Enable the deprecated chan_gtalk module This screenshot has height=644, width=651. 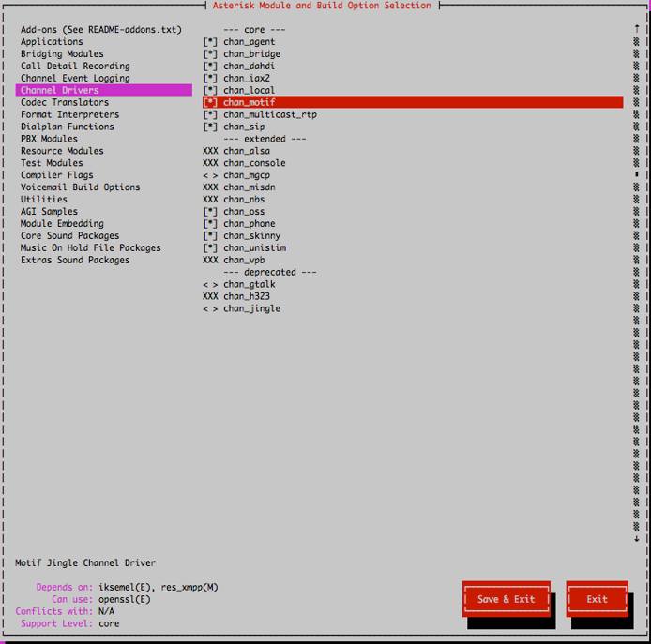[210, 284]
